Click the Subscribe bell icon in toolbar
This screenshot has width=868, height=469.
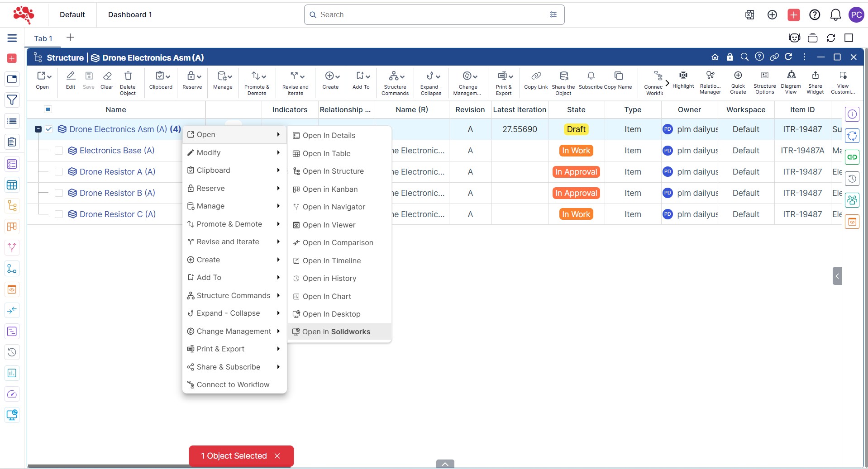pyautogui.click(x=591, y=76)
